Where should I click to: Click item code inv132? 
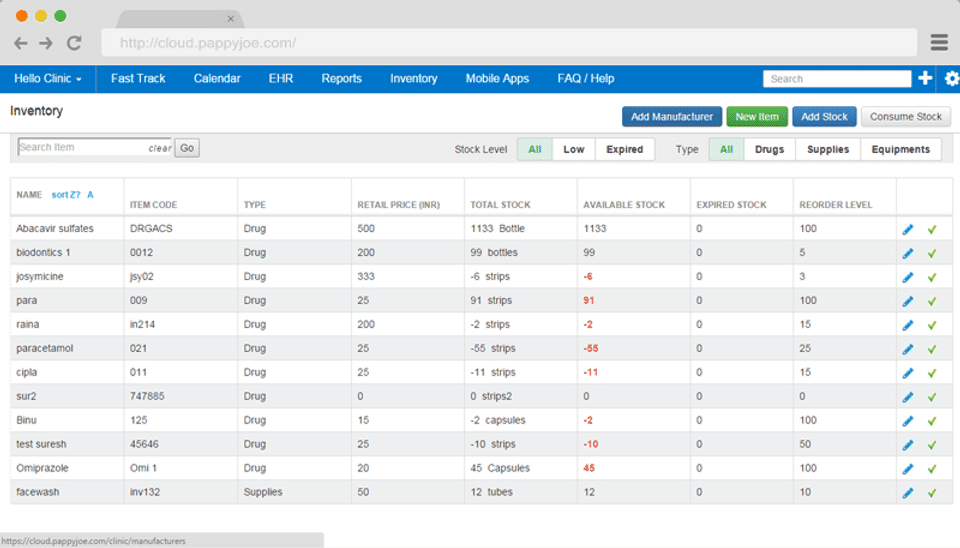(x=144, y=492)
